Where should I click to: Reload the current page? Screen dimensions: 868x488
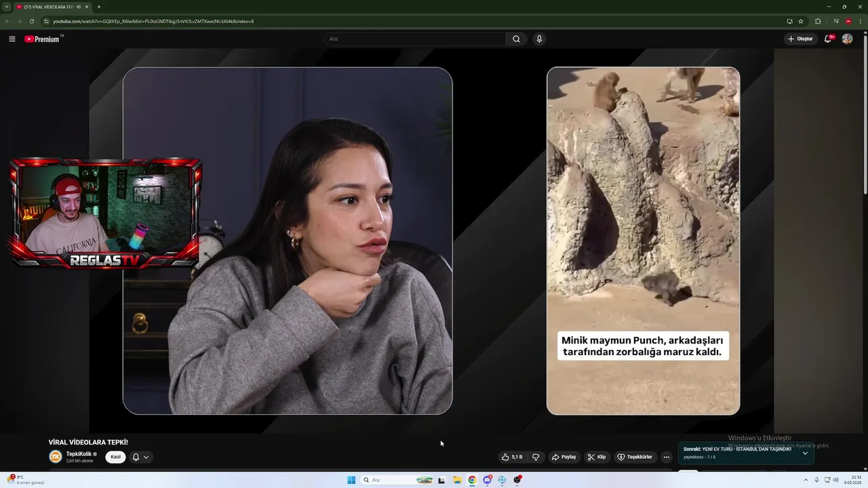31,21
